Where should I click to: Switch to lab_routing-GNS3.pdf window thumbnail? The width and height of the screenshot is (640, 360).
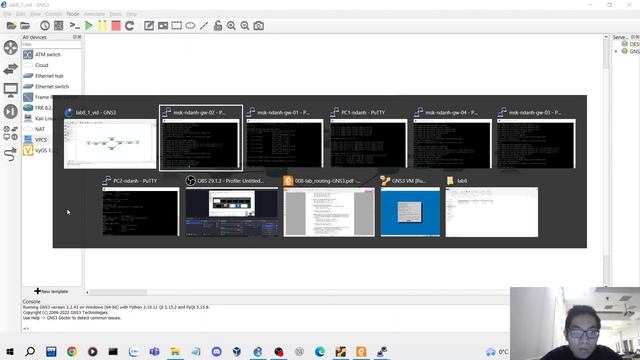pos(329,207)
